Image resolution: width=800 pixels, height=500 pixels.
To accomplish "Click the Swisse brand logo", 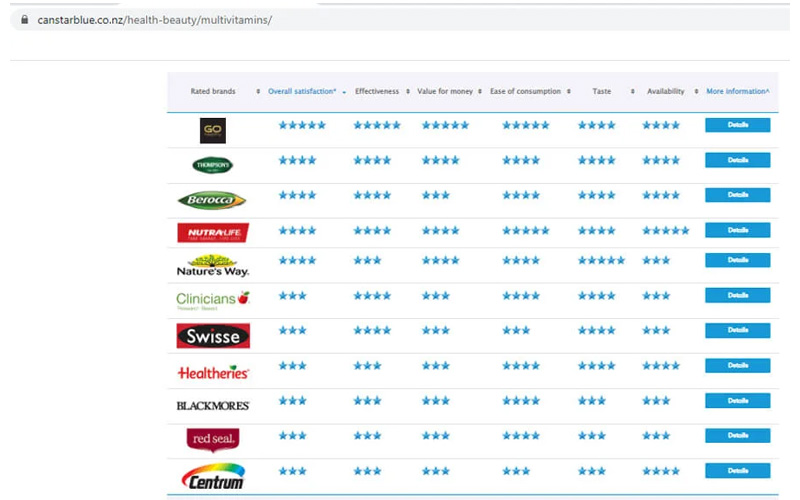I will point(213,336).
